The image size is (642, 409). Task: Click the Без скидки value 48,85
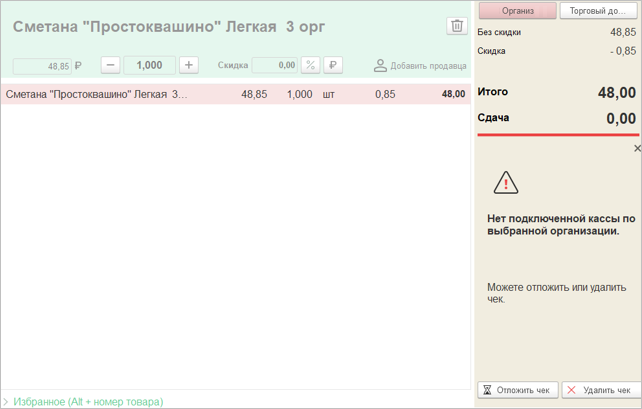(623, 32)
